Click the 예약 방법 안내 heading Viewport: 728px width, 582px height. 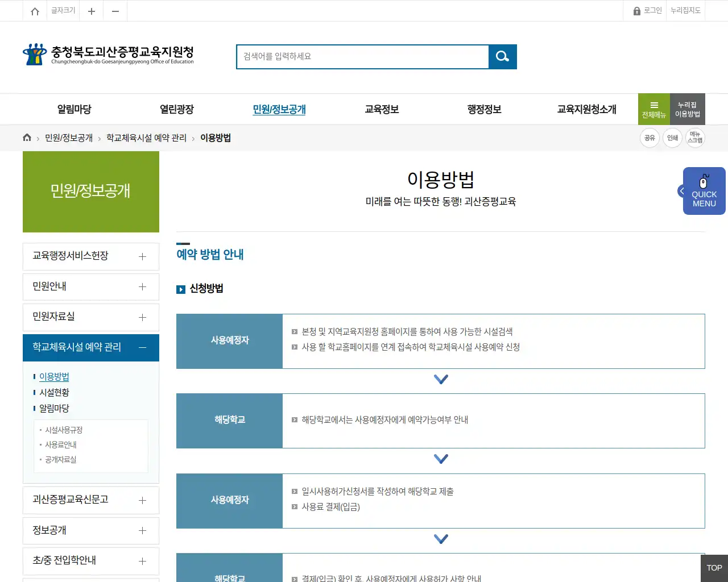(x=210, y=255)
